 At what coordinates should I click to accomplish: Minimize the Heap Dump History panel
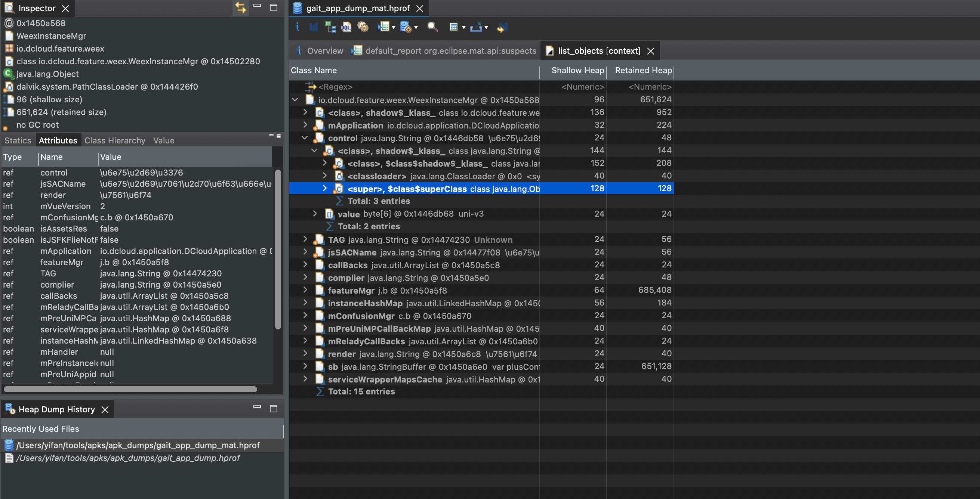pos(257,407)
